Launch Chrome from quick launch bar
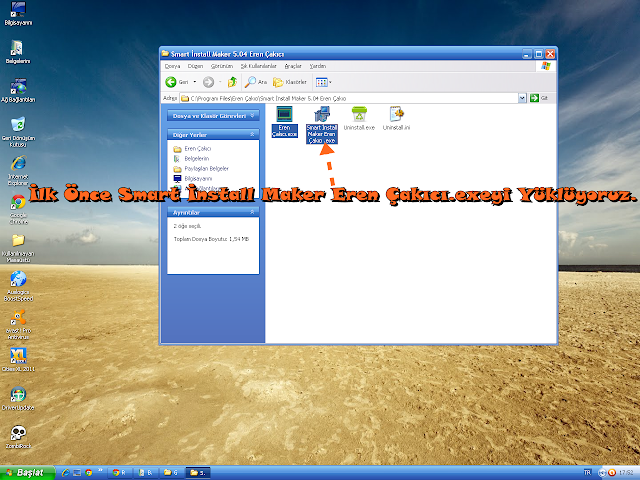Screen dimensions: 640x480 click(x=89, y=473)
